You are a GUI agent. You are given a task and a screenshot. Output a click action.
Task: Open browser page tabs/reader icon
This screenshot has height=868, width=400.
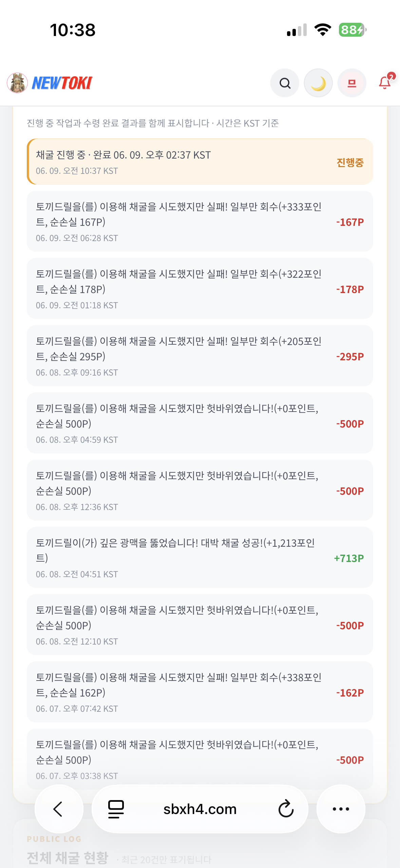click(116, 809)
